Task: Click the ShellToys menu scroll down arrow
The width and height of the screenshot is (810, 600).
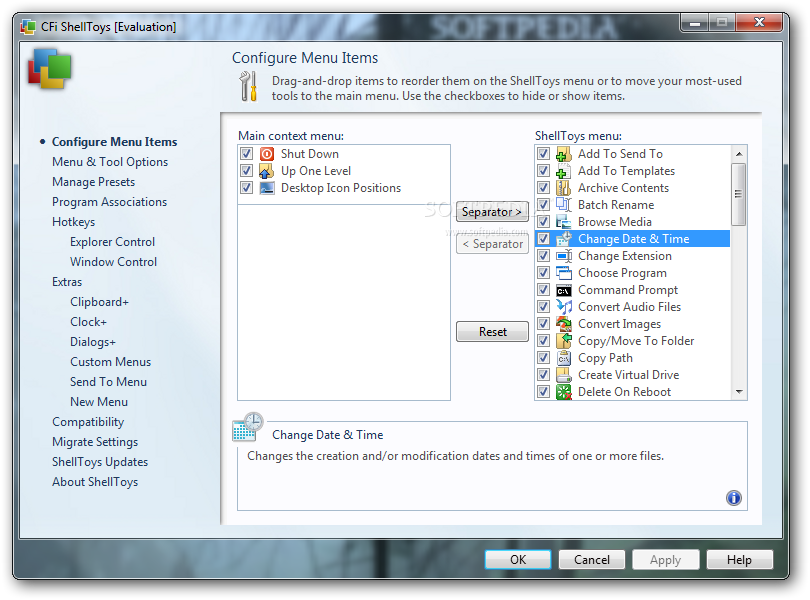Action: (739, 392)
